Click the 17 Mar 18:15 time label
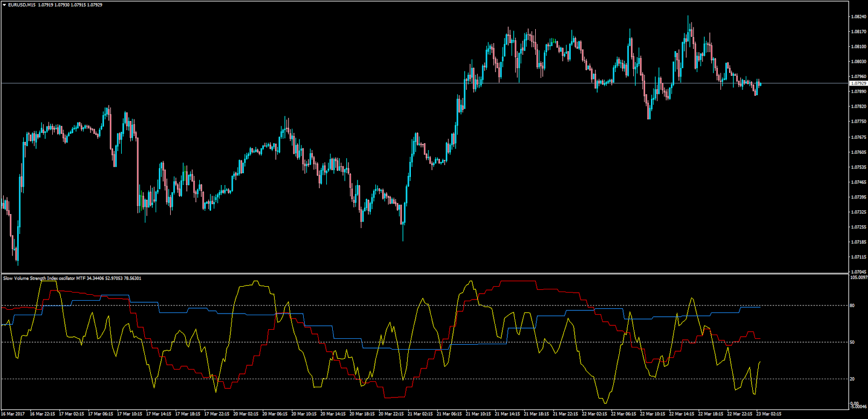The height and width of the screenshot is (419, 868). (187, 414)
